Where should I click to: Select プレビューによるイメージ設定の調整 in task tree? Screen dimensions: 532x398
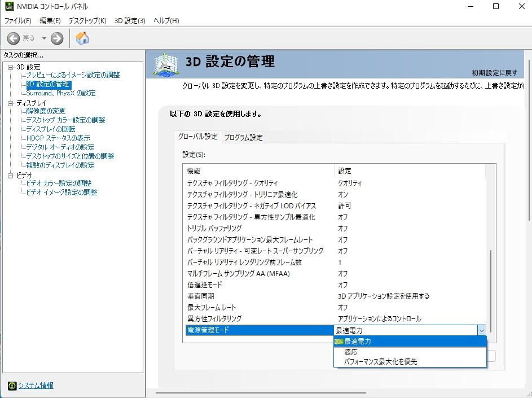pyautogui.click(x=73, y=75)
